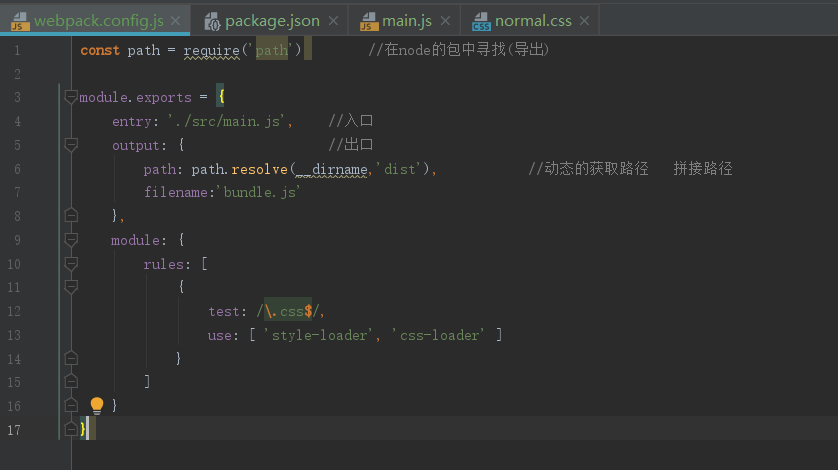Click the fold end marker on line 16
Viewport: 838px width, 470px height.
tap(71, 406)
